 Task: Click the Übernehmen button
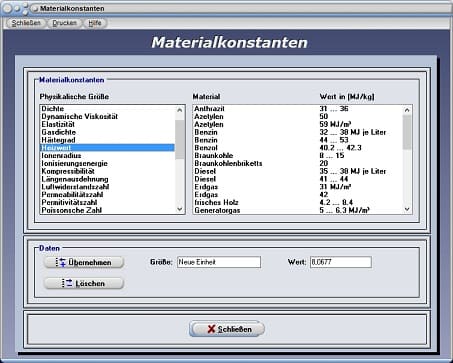[84, 262]
